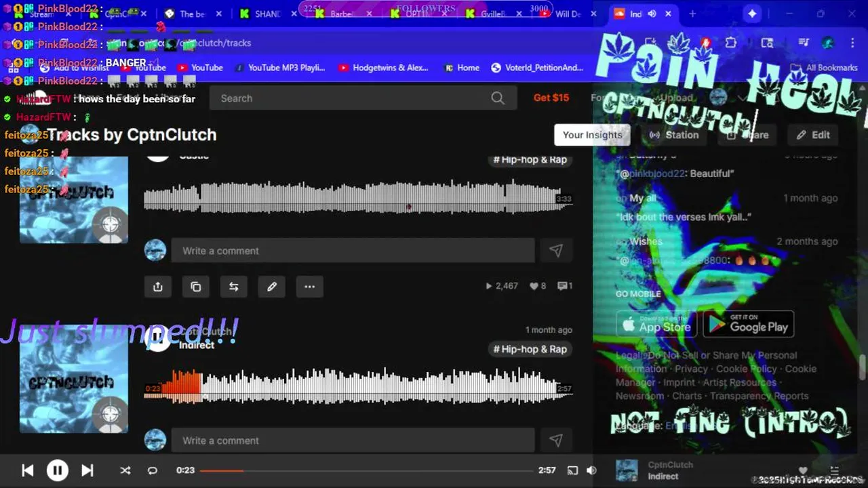Open Indirect artwork in the player bar
868x488 pixels.
[627, 470]
